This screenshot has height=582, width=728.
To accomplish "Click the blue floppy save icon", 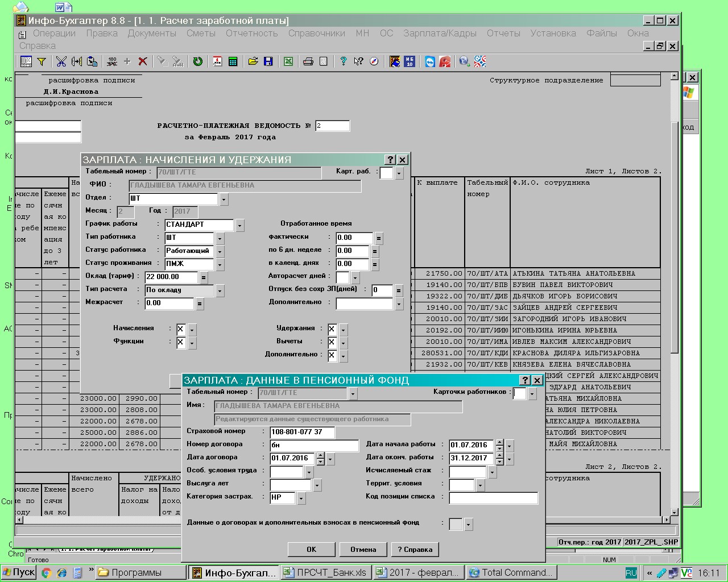I will point(268,61).
